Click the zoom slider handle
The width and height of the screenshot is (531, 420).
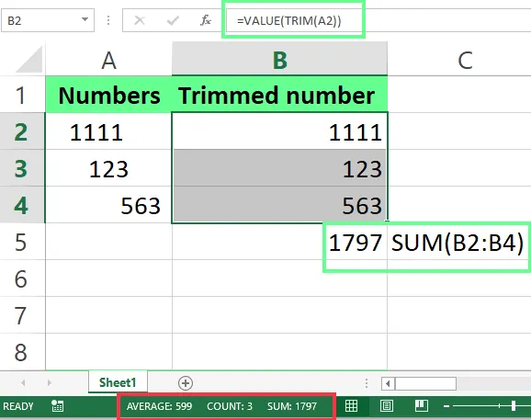click(x=514, y=405)
